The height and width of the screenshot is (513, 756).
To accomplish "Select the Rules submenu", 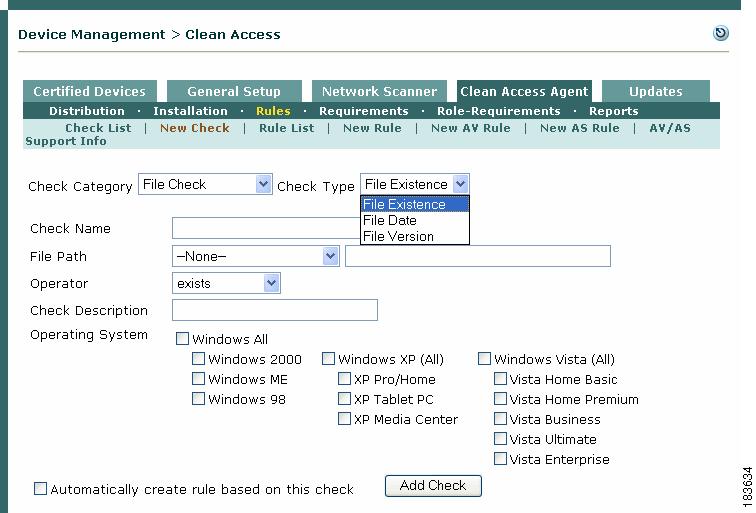I will coord(273,111).
